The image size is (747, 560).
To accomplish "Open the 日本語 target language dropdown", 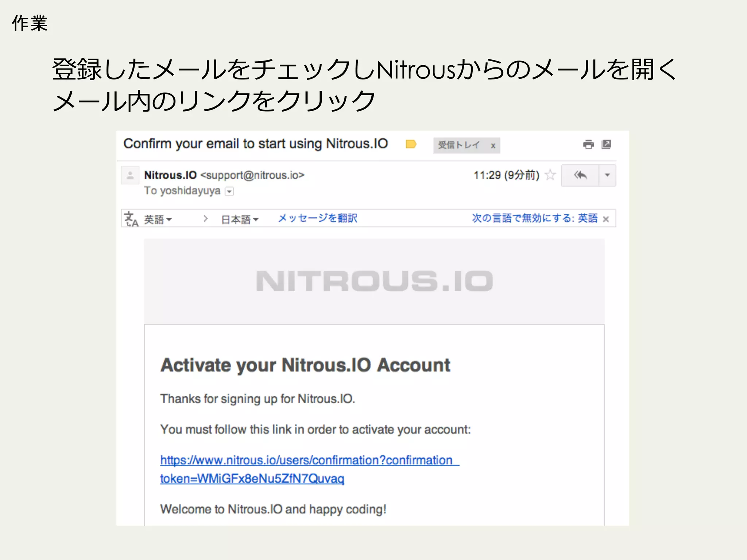I will click(240, 219).
